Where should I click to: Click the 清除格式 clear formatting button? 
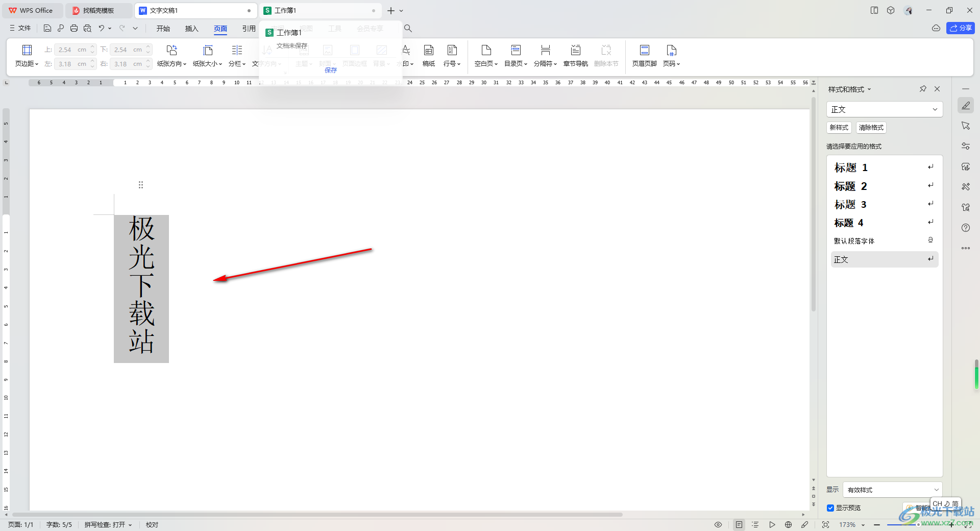[x=871, y=128]
